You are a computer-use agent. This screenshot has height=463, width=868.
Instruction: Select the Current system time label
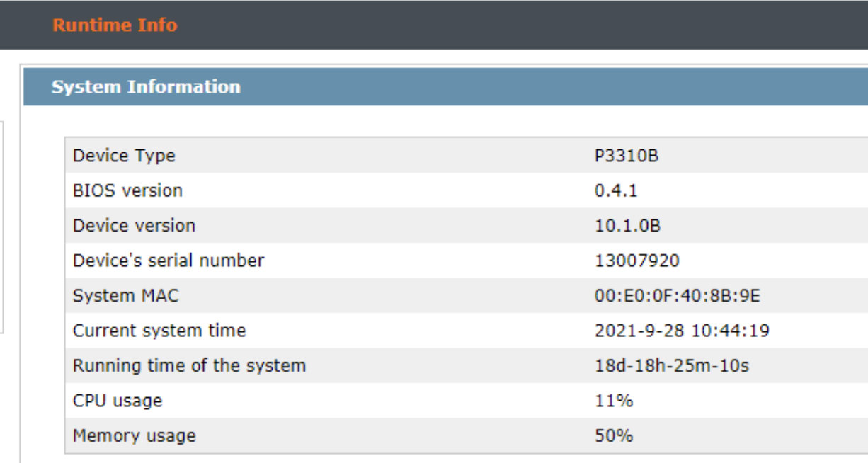point(159,331)
